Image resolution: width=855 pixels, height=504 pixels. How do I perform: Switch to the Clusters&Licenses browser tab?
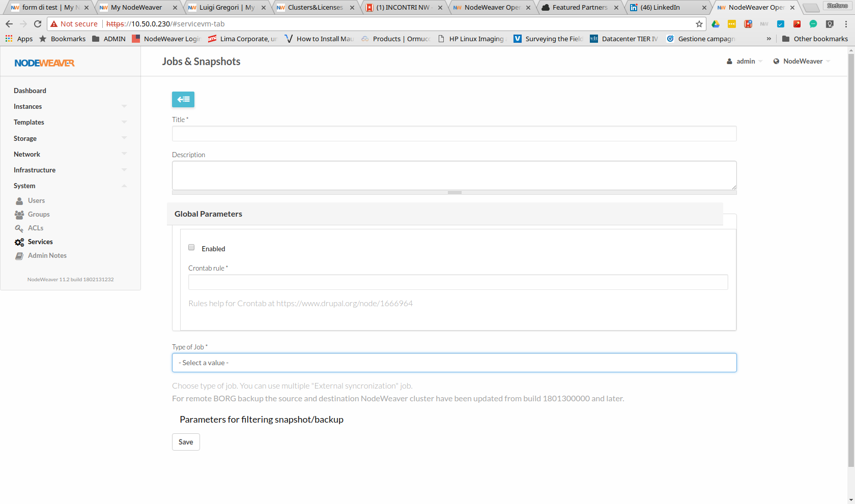pos(315,8)
